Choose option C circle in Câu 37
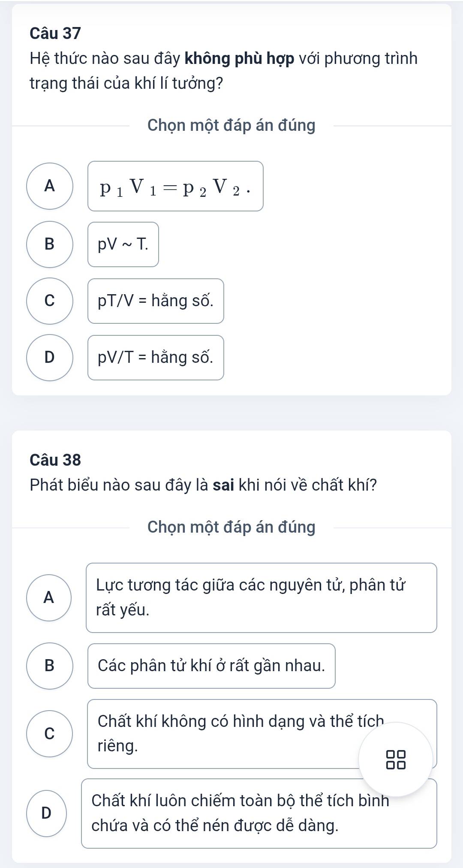 point(50,301)
